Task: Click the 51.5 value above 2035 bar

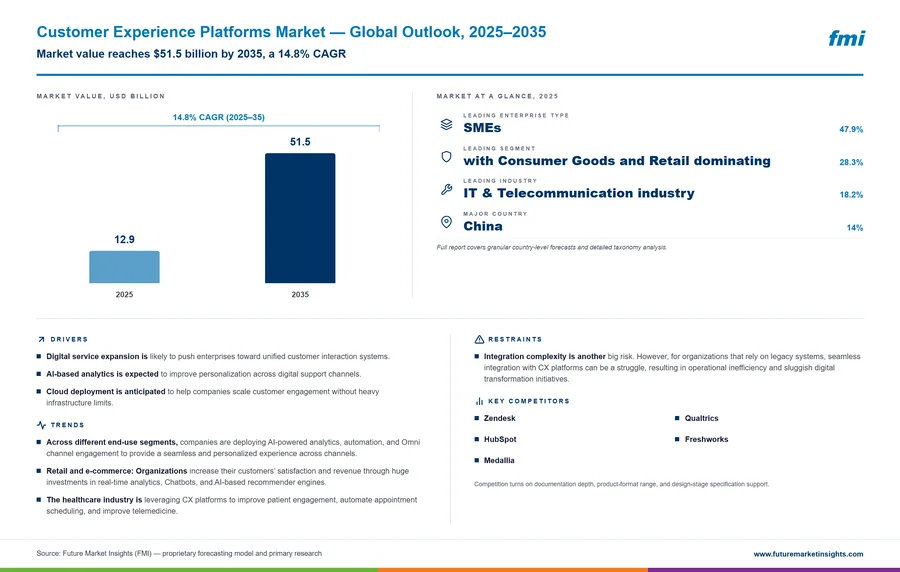Action: (300, 142)
